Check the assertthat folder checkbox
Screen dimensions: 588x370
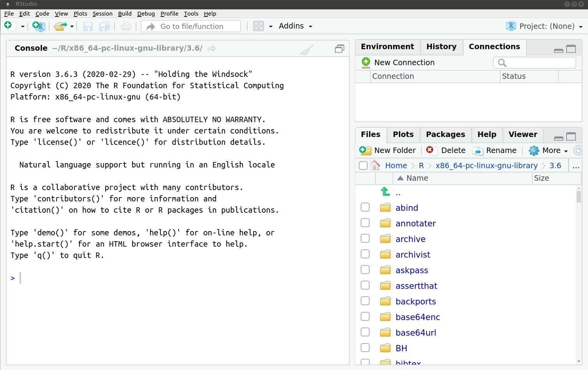[365, 285]
